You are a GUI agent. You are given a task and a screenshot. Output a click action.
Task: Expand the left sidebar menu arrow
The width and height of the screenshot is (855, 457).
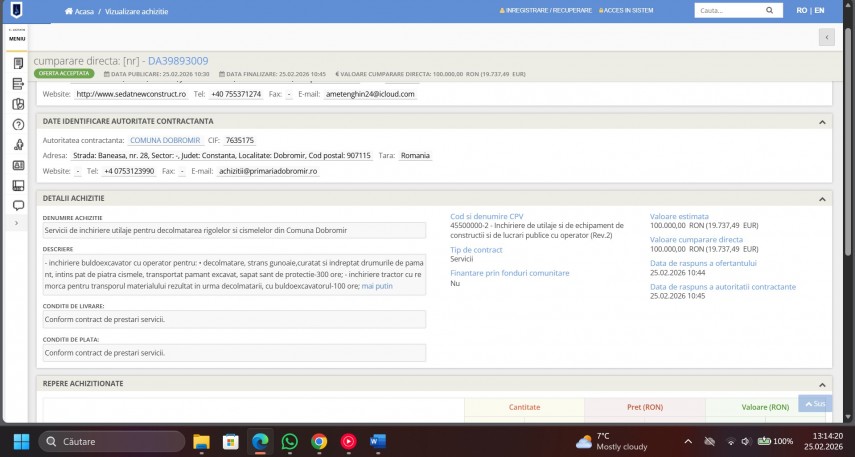[x=14, y=223]
